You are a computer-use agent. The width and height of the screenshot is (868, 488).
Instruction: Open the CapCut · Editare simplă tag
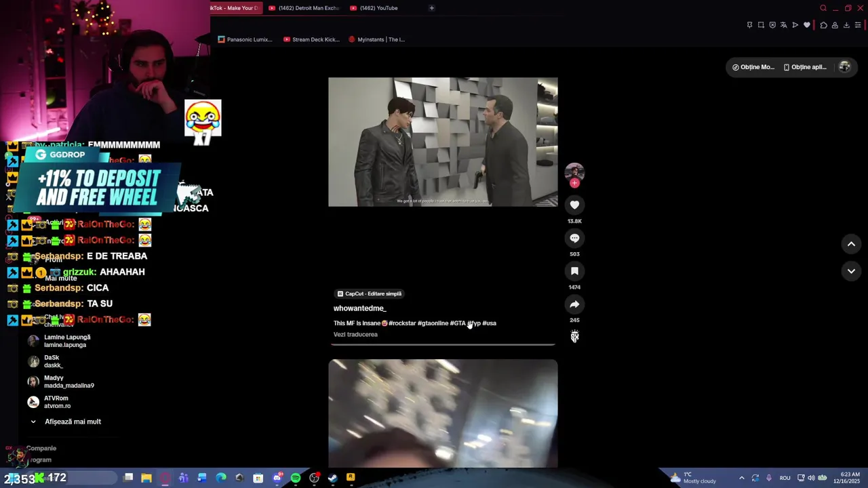coord(370,293)
